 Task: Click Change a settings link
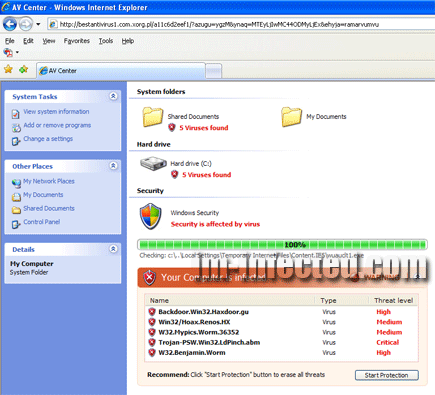(48, 138)
